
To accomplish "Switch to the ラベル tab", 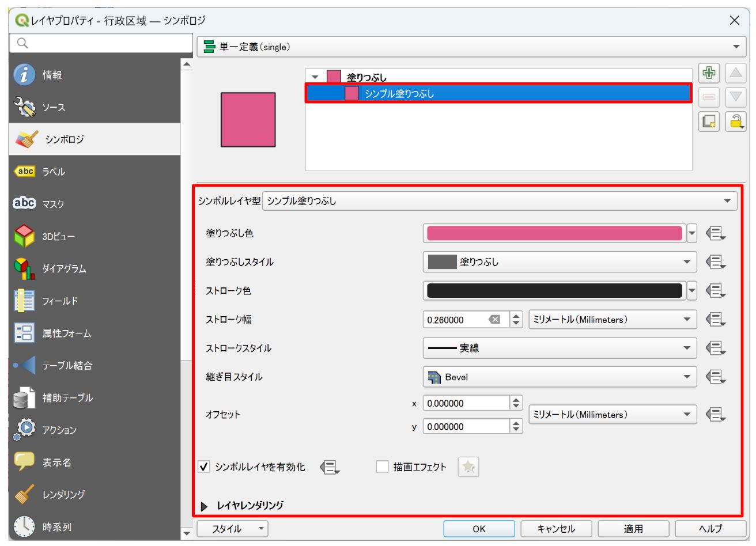I will [x=94, y=172].
